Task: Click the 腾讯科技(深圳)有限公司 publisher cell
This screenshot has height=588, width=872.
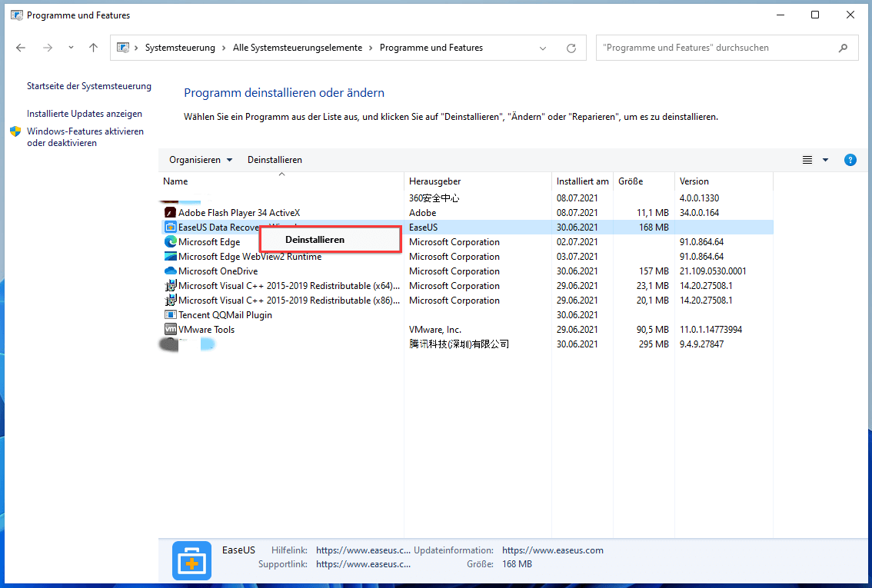Action: (x=459, y=344)
